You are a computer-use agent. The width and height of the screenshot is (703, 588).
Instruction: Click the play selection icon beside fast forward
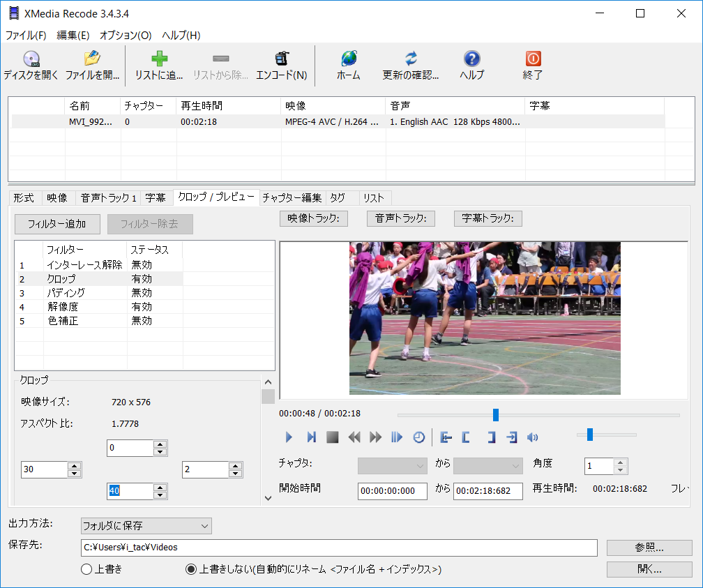coord(397,437)
